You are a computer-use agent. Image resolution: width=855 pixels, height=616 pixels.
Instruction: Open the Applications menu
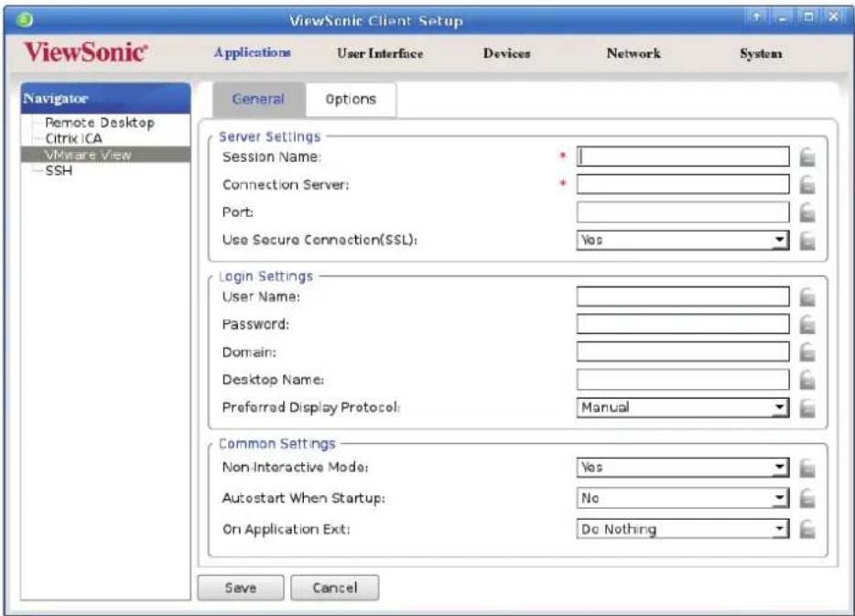[252, 53]
